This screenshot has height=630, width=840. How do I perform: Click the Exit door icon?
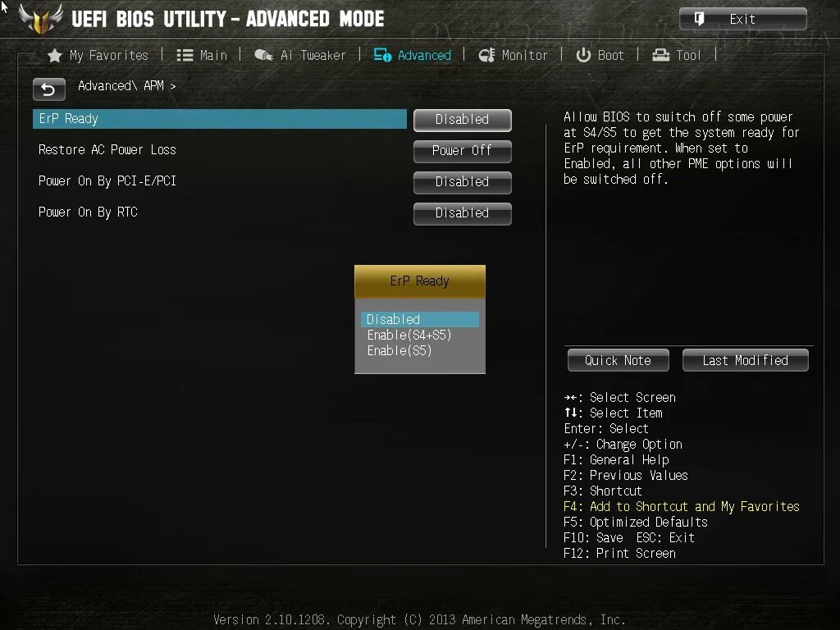pyautogui.click(x=699, y=19)
